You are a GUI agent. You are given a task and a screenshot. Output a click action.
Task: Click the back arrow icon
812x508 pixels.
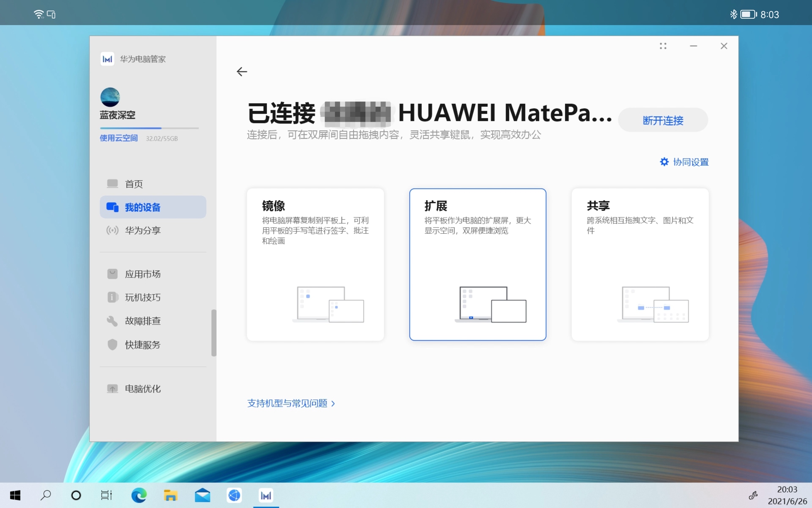(x=242, y=71)
